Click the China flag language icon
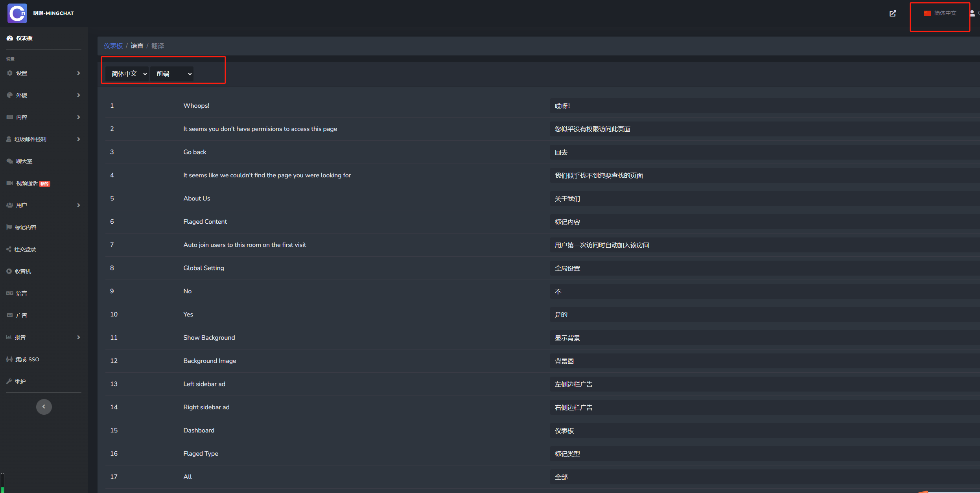This screenshot has height=493, width=980. 927,13
